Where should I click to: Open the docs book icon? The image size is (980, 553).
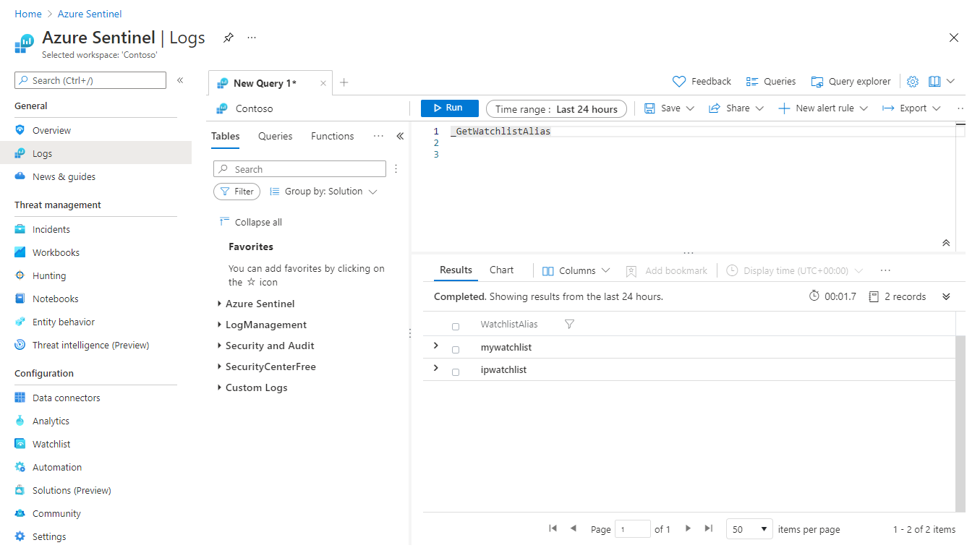[x=934, y=82]
